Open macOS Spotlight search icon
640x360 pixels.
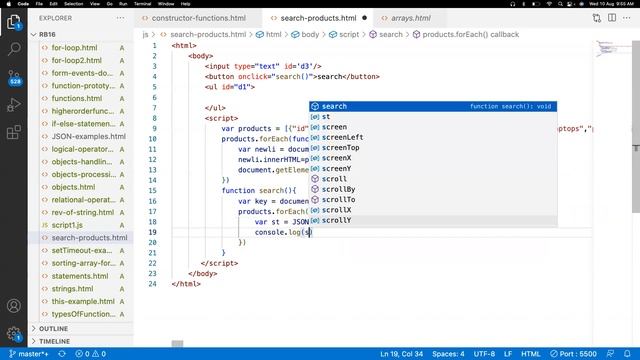coord(560,4)
